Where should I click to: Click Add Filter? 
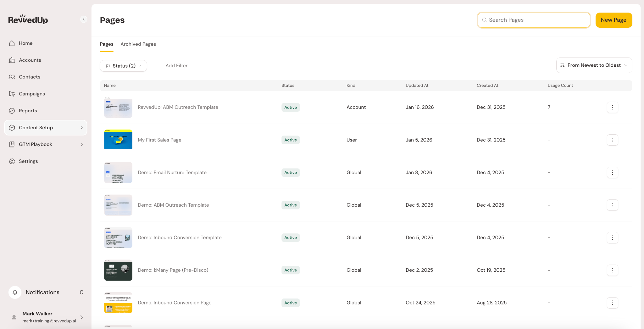[x=173, y=66]
